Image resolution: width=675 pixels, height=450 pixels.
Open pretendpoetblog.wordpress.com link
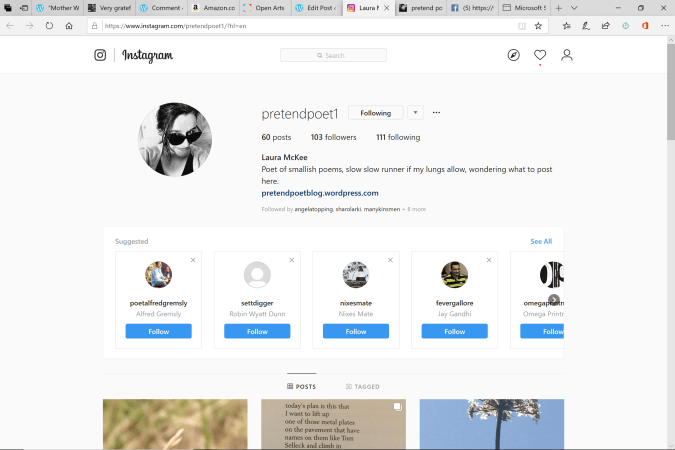(320, 193)
